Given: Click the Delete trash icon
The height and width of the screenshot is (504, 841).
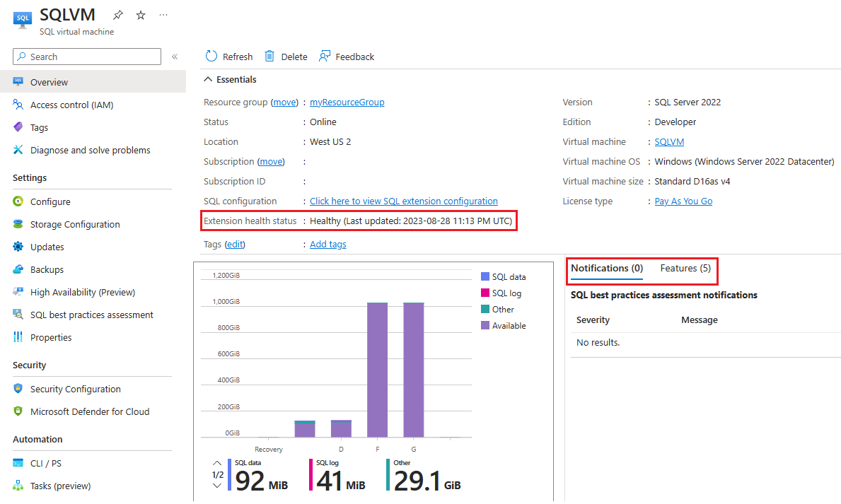Looking at the screenshot, I should pos(269,57).
